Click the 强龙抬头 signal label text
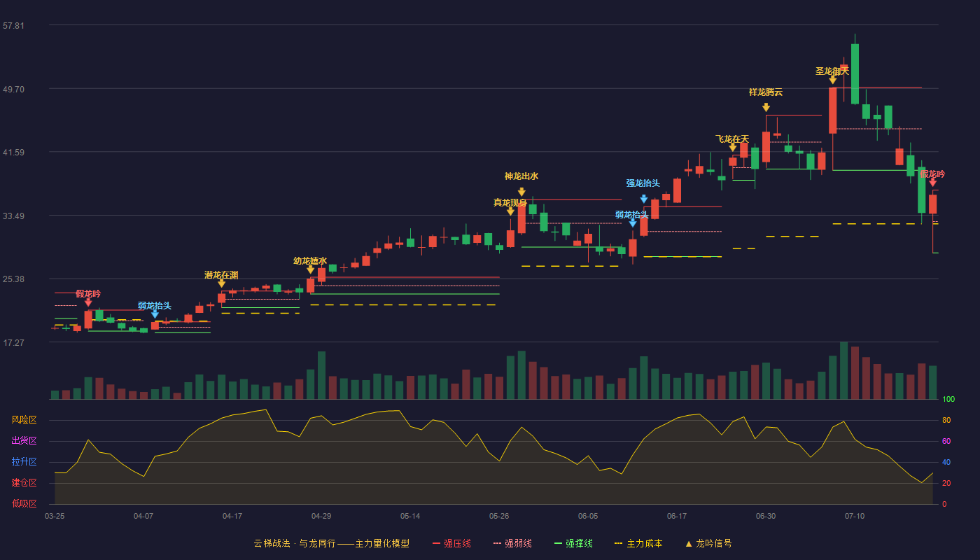This screenshot has height=560, width=980. [643, 183]
